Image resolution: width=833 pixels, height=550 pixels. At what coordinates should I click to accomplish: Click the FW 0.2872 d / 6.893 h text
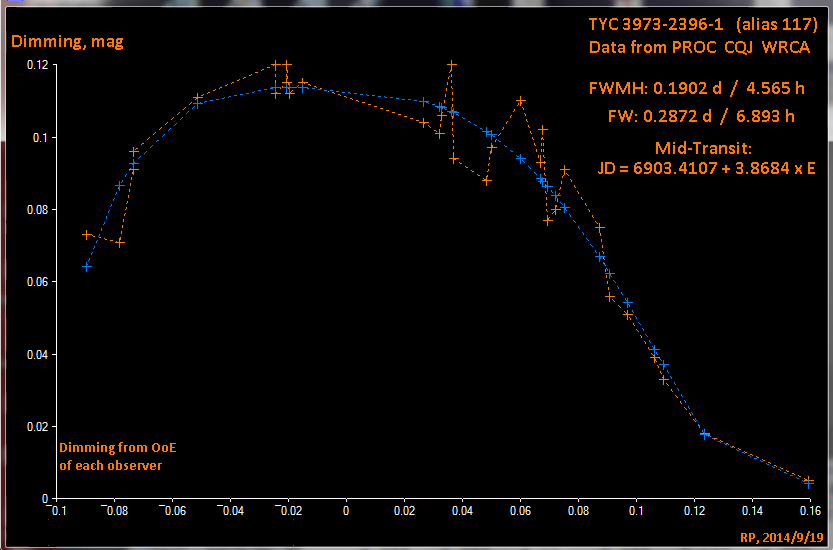tap(701, 116)
